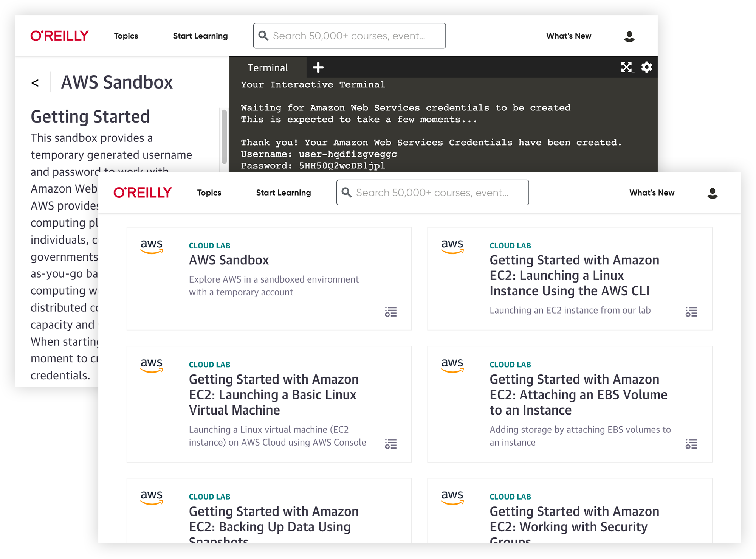The width and height of the screenshot is (756, 559).
Task: Open user profile icon in front window
Action: coord(713,193)
